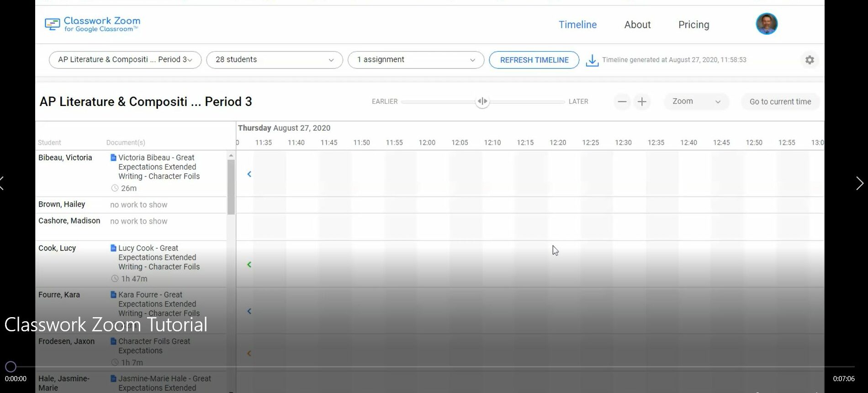Zoom out with the minus button

[622, 101]
